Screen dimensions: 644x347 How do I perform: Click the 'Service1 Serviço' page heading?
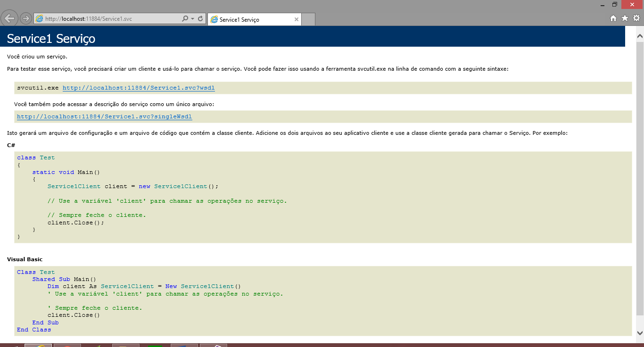click(51, 38)
